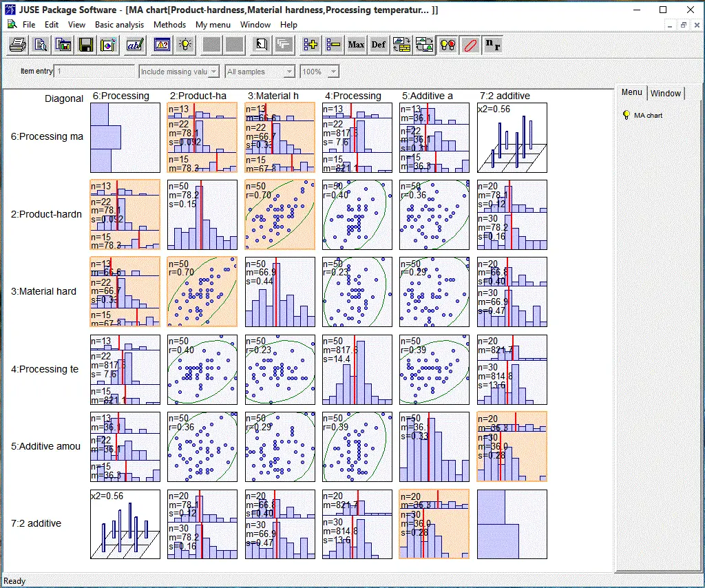Click the yellow minus remove-item icon

coord(333,45)
